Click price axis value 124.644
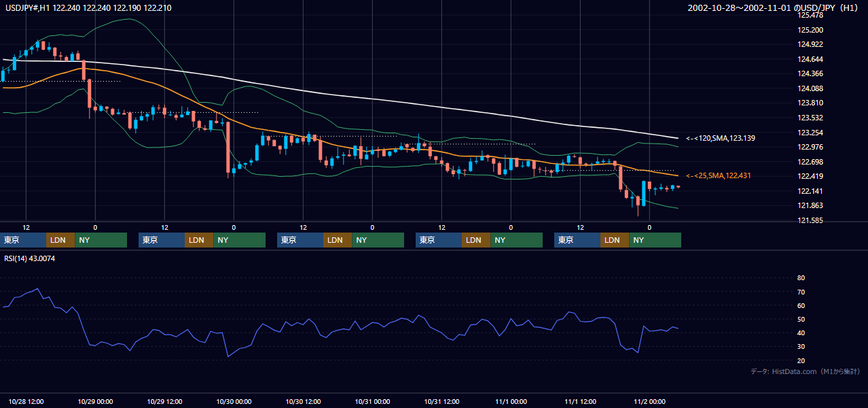868x408 pixels. (810, 59)
